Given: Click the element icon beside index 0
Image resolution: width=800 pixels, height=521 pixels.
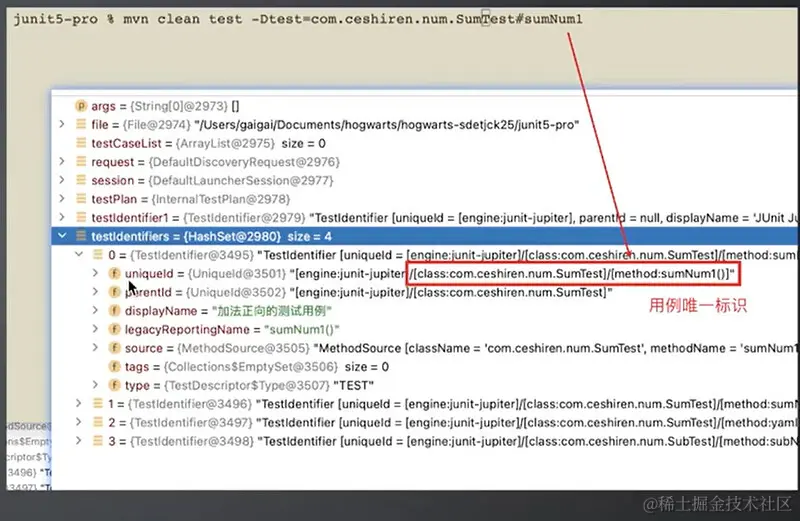Looking at the screenshot, I should click(x=97, y=254).
